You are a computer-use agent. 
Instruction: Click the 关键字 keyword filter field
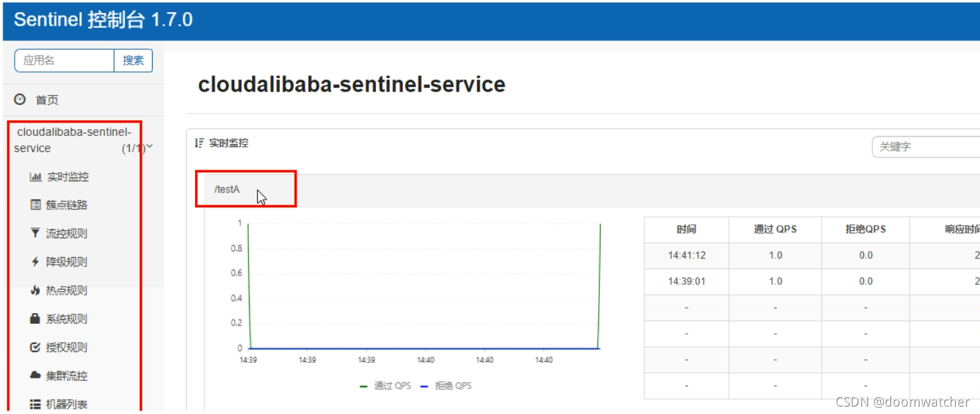(x=926, y=147)
